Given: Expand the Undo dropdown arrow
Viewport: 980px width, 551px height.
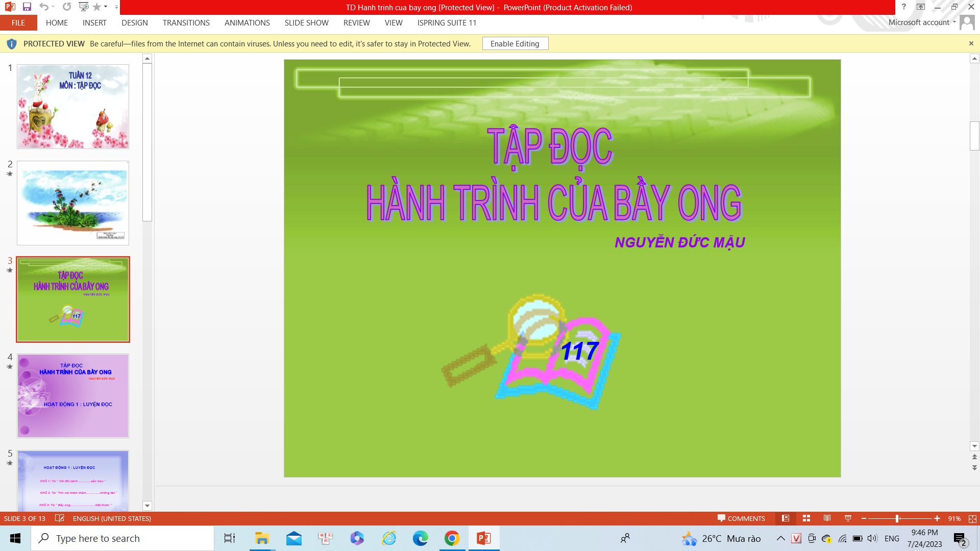Looking at the screenshot, I should 53,7.
